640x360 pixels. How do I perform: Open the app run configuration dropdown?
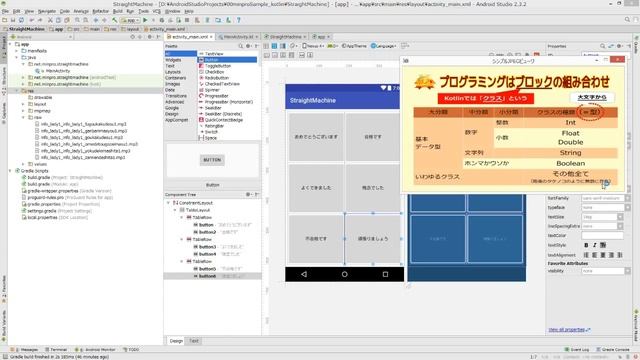(x=131, y=20)
